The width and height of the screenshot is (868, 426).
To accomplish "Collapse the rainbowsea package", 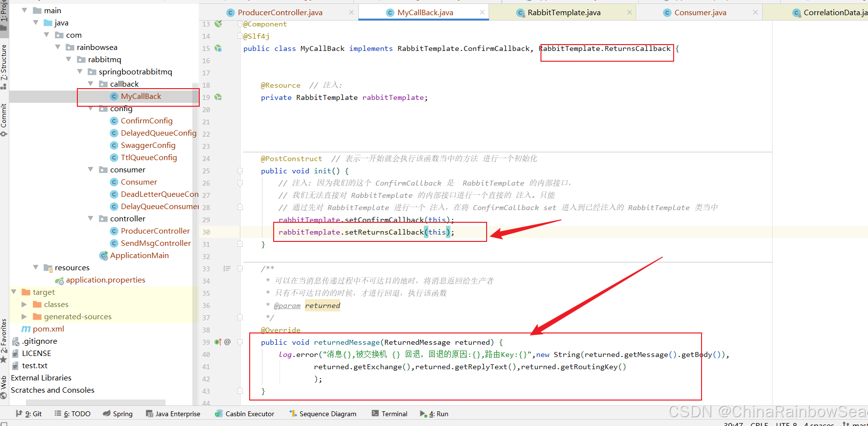I will click(58, 47).
